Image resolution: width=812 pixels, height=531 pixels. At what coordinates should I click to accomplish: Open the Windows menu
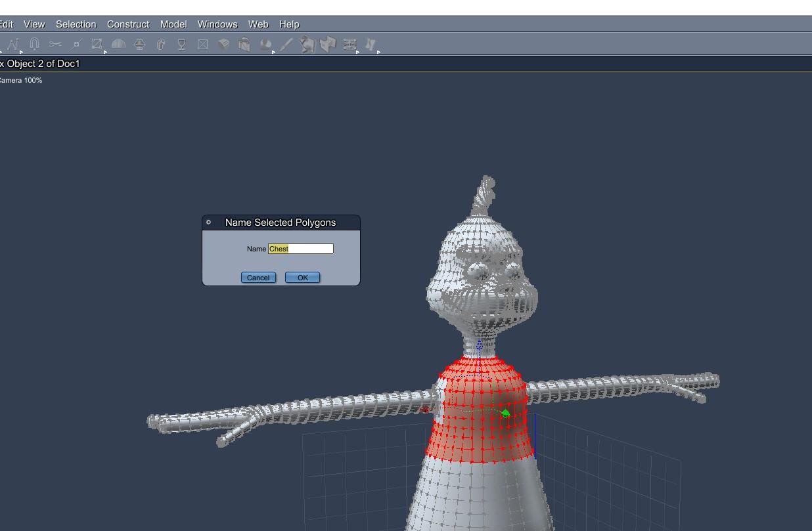217,24
